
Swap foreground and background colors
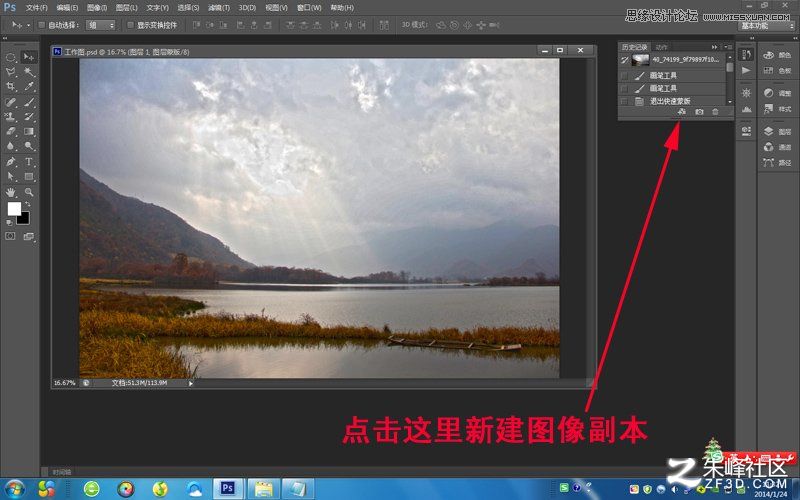coord(28,204)
